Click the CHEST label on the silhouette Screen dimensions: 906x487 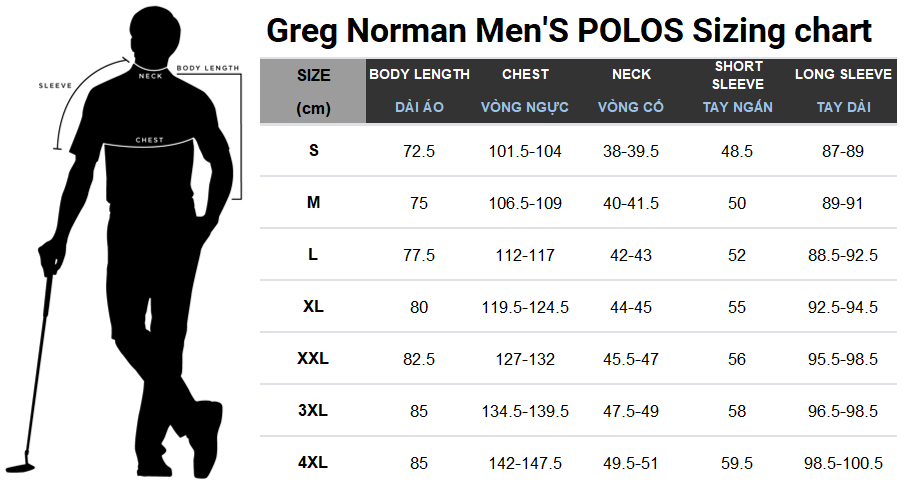150,140
